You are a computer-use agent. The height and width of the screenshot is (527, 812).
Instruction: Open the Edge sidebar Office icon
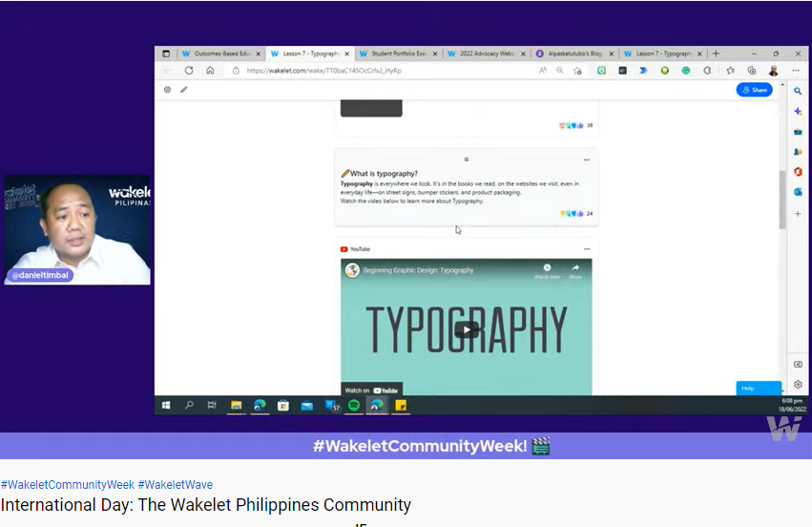(x=798, y=172)
